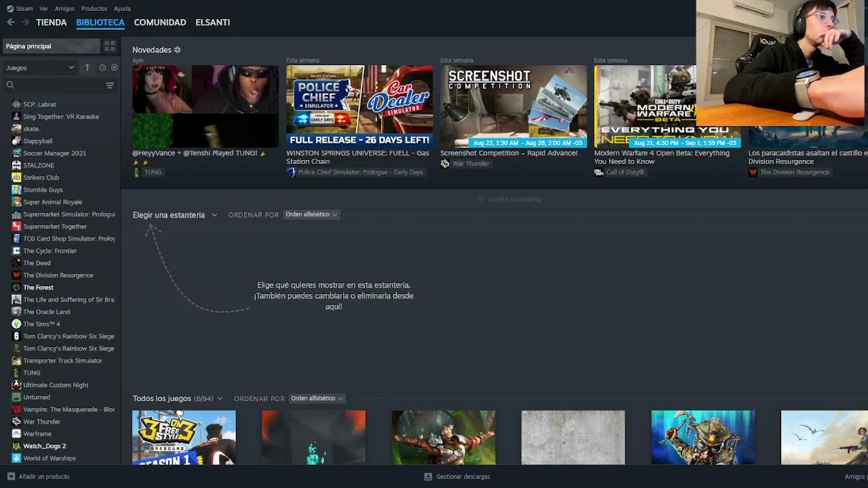This screenshot has height=488, width=868.
Task: Open the Juegos category dropdown
Action: pos(40,68)
